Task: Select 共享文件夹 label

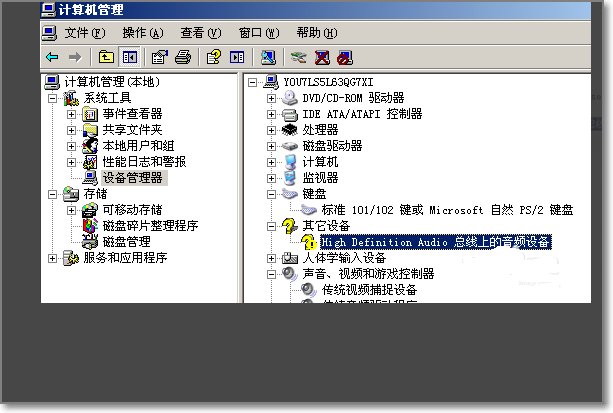Action: [x=132, y=130]
